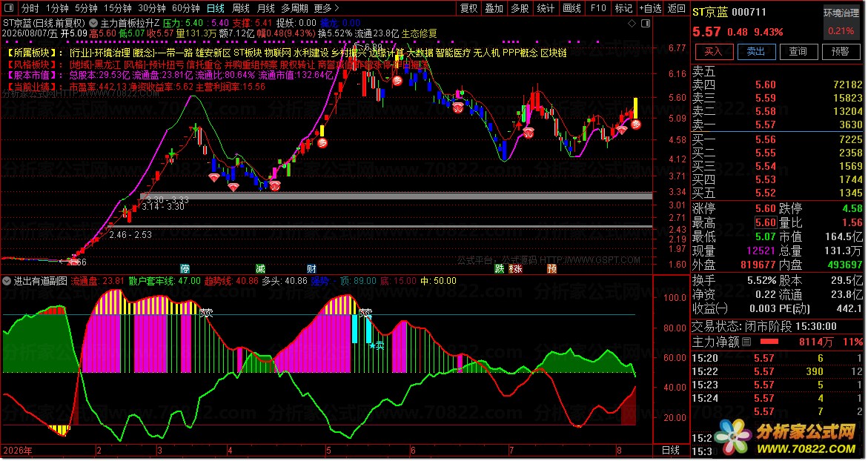Switch to 30分钟 period
Screen dimensions: 868x461
coord(152,8)
